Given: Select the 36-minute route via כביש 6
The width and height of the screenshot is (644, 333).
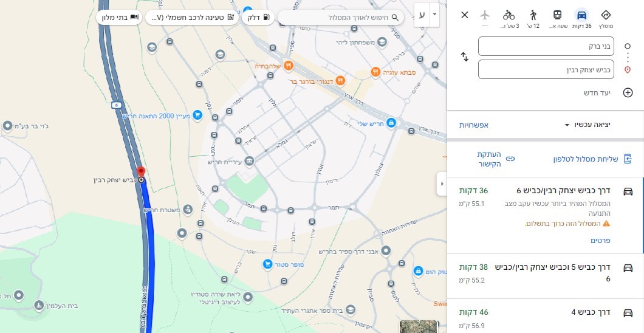Looking at the screenshot, I should (x=546, y=216).
